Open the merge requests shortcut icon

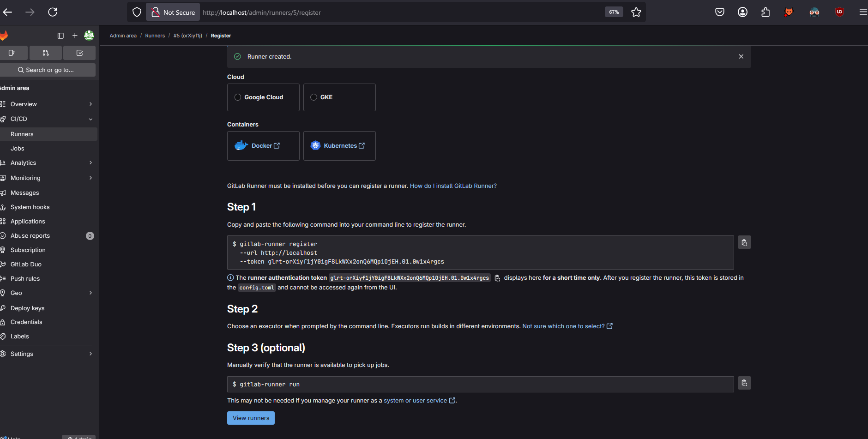click(45, 53)
